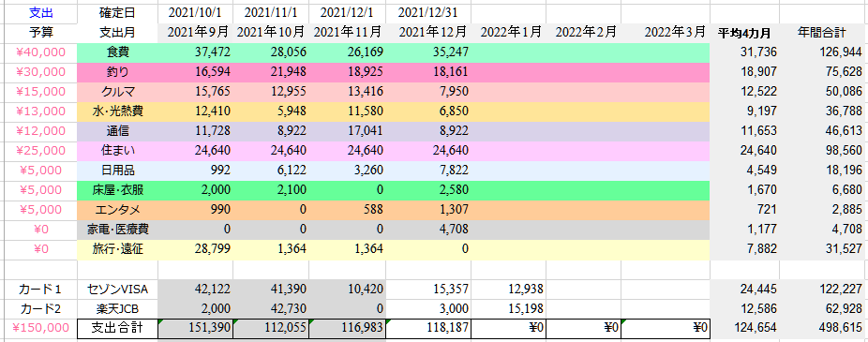Select the 食費 category cell
This screenshot has width=868, height=342.
click(x=117, y=52)
